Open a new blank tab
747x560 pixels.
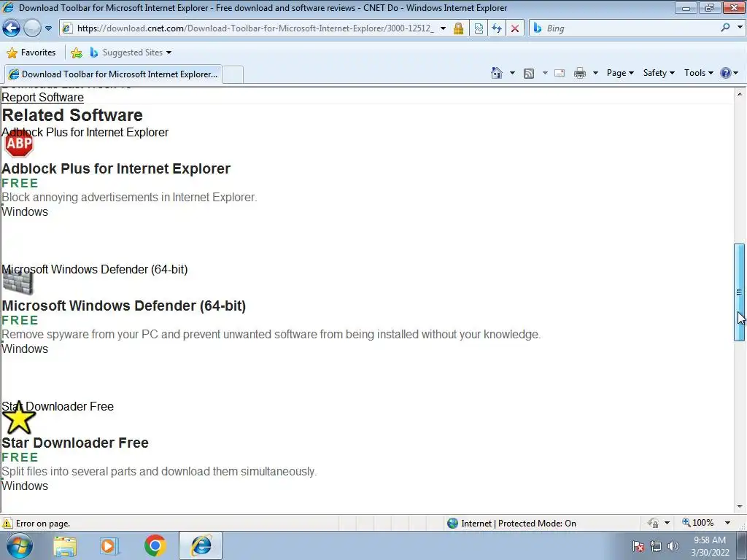(x=233, y=75)
